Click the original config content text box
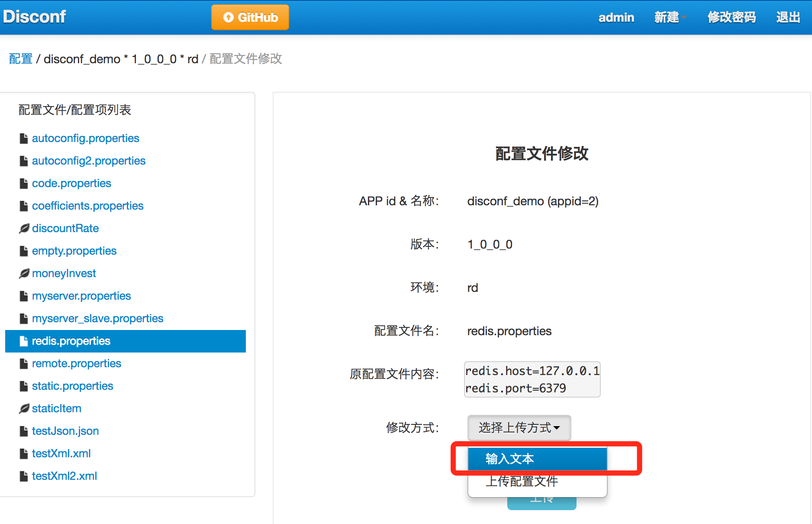Screen dimensions: 812x524 coord(532,379)
